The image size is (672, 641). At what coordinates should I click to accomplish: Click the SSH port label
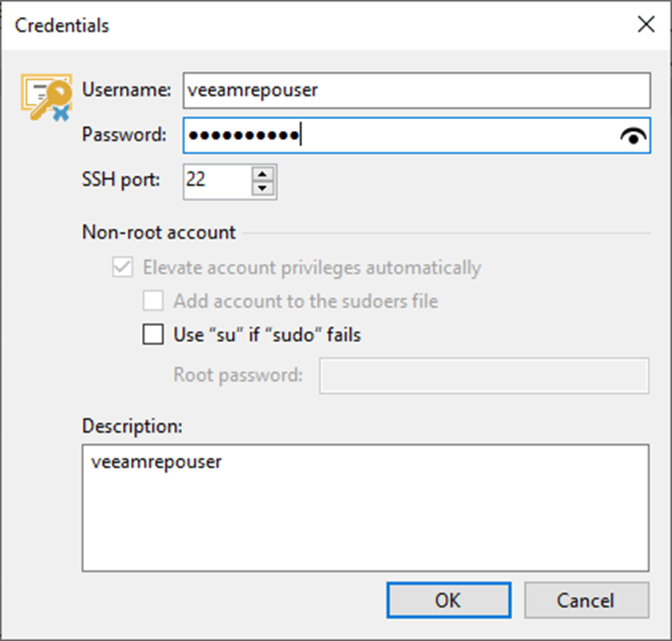pyautogui.click(x=121, y=179)
